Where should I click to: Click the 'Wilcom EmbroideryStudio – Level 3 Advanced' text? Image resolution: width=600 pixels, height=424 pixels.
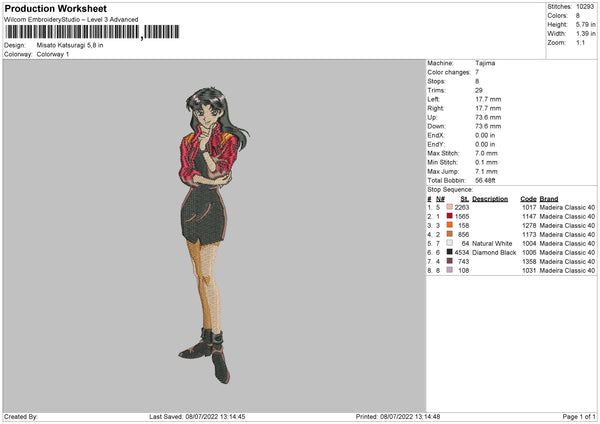point(71,20)
